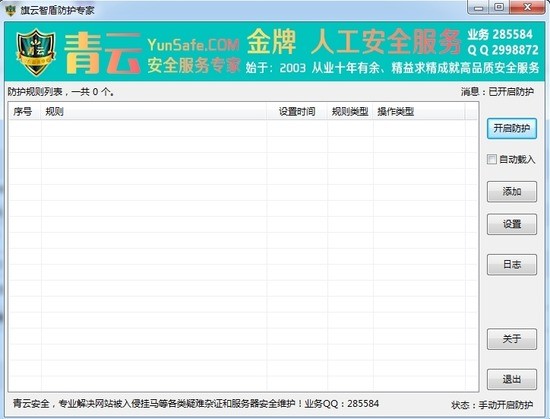Image resolution: width=550 pixels, height=419 pixels.
Task: Click the small app icon in title bar
Action: (x=11, y=10)
